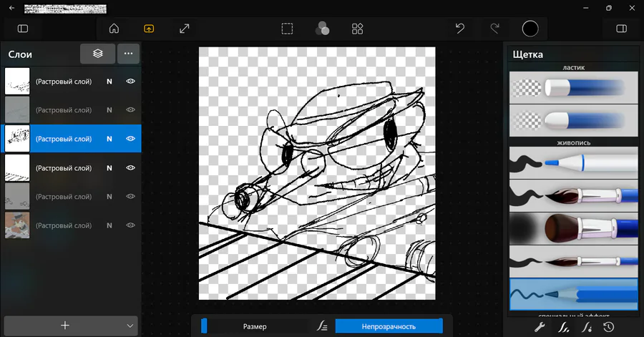Click the highlighted layer's thumbnail
The height and width of the screenshot is (337, 644).
click(x=17, y=139)
